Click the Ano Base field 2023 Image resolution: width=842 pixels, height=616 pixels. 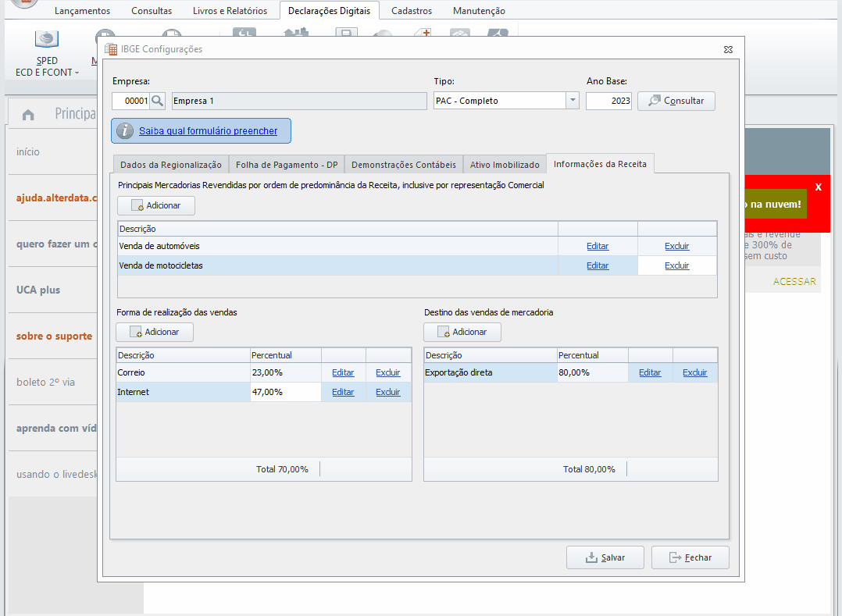coord(608,101)
